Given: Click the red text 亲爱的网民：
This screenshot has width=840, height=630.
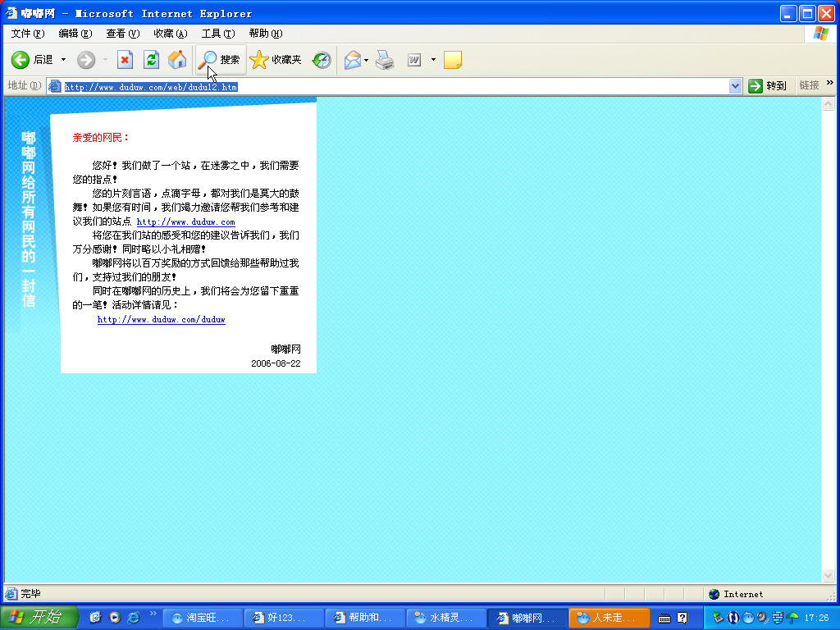Looking at the screenshot, I should click(x=101, y=138).
